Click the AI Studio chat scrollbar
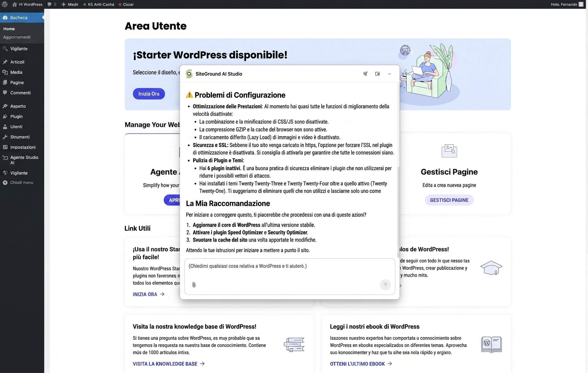This screenshot has height=373, width=588. coord(398,213)
